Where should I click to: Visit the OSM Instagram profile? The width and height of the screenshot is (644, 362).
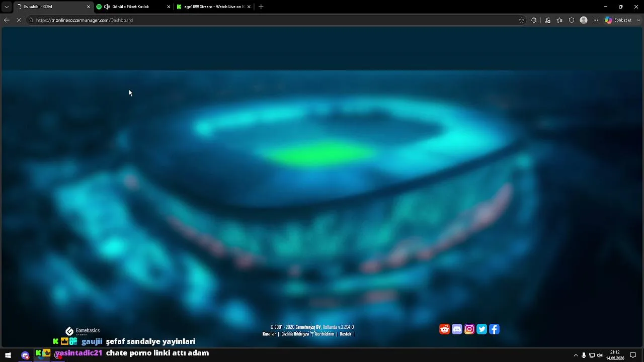(469, 329)
